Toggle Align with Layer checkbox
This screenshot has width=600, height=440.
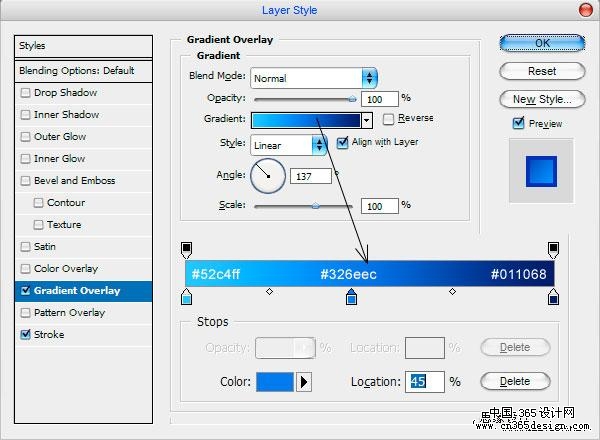click(x=342, y=143)
